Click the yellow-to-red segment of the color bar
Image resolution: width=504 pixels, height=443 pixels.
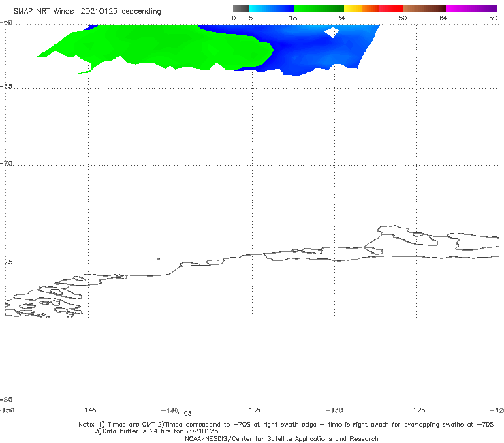point(373,8)
